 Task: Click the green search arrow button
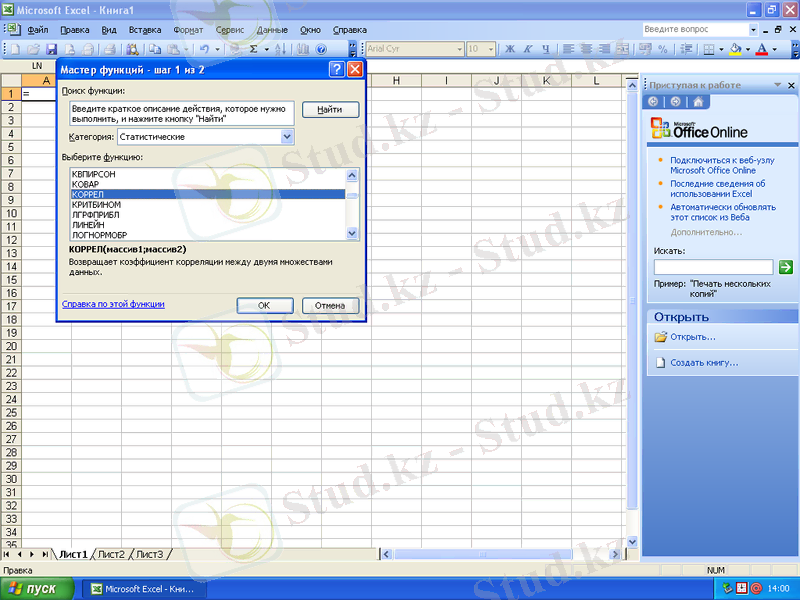point(786,267)
